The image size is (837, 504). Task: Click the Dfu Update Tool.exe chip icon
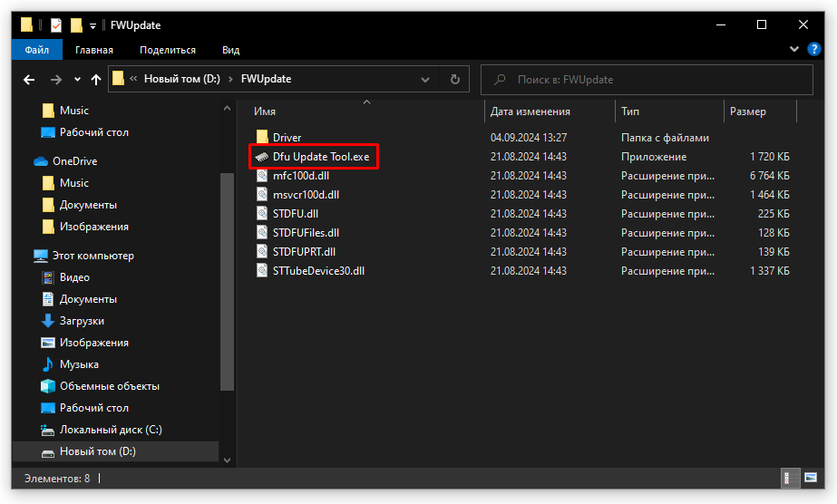pos(261,157)
